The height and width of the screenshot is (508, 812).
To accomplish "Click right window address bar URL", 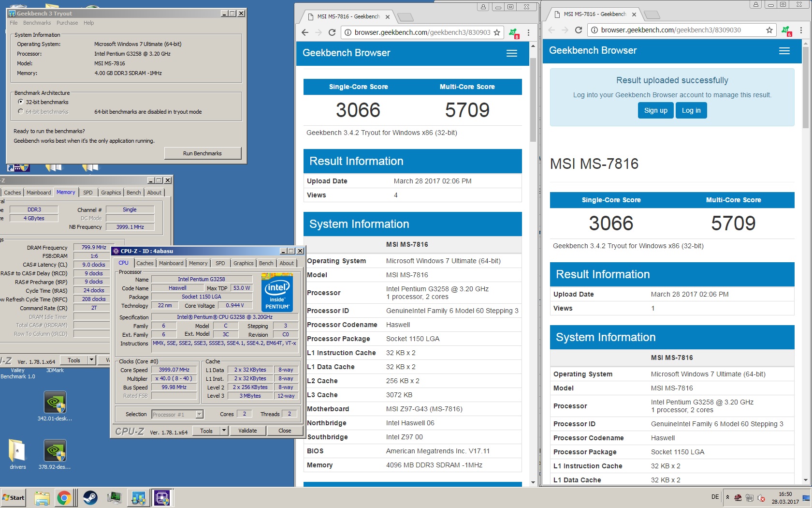I will (x=671, y=30).
